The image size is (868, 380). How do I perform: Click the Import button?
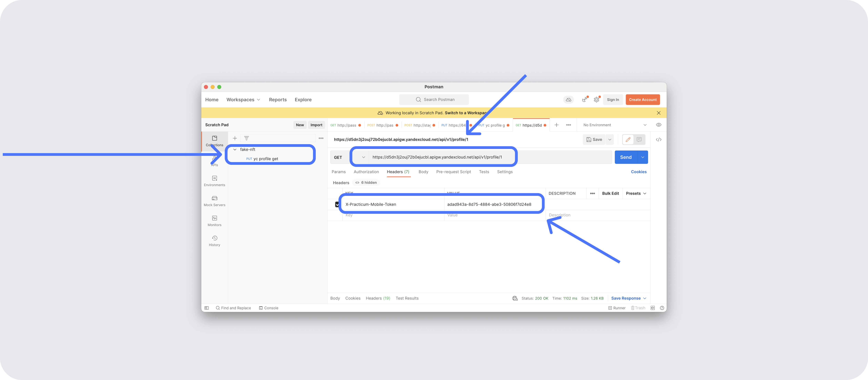(x=316, y=125)
